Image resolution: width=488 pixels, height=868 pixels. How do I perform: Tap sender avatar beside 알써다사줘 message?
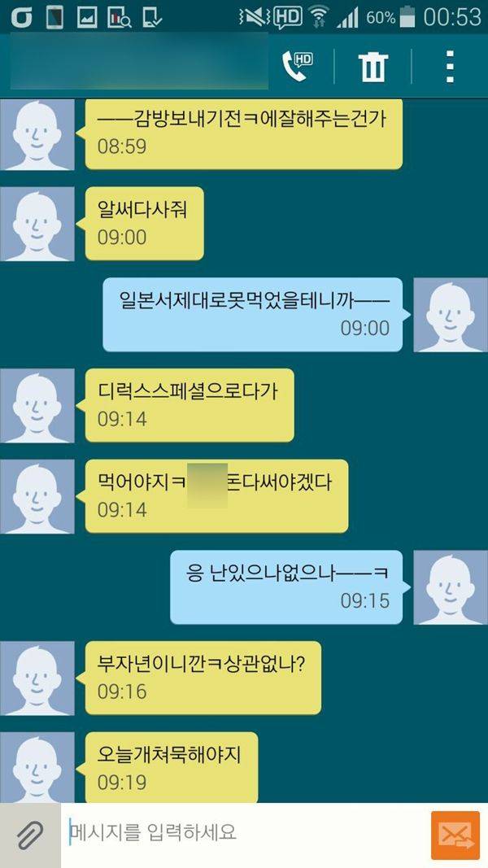pyautogui.click(x=37, y=224)
